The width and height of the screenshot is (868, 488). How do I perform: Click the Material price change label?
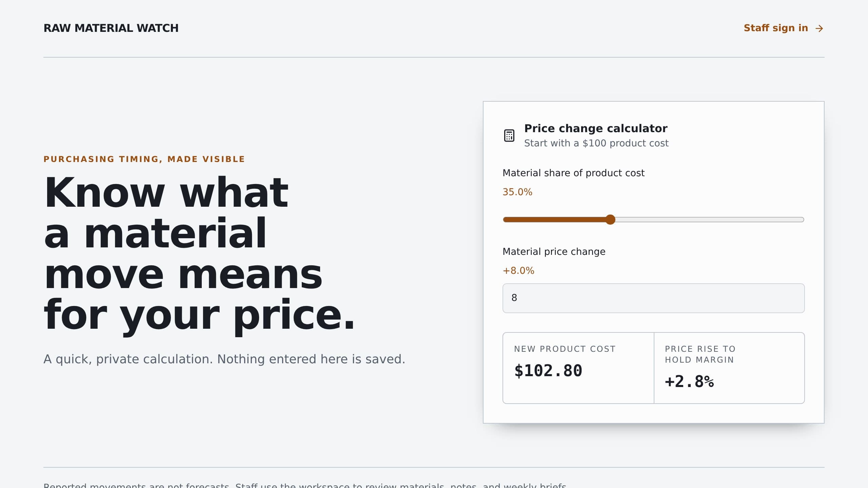click(554, 251)
